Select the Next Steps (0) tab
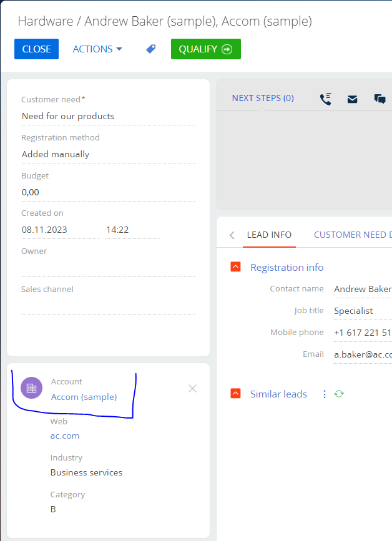This screenshot has width=392, height=541. pyautogui.click(x=263, y=98)
